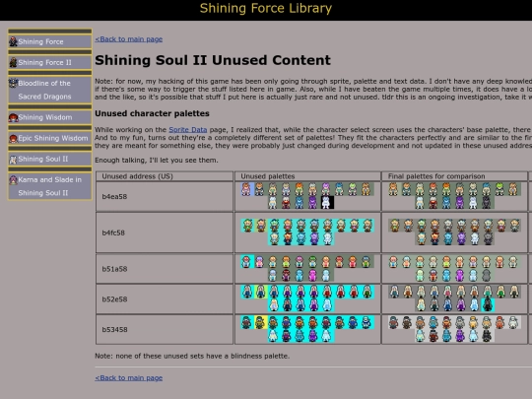Click the b51a58 final palettes sprite image
The width and height of the screenshot is (532, 399).
[x=454, y=268]
